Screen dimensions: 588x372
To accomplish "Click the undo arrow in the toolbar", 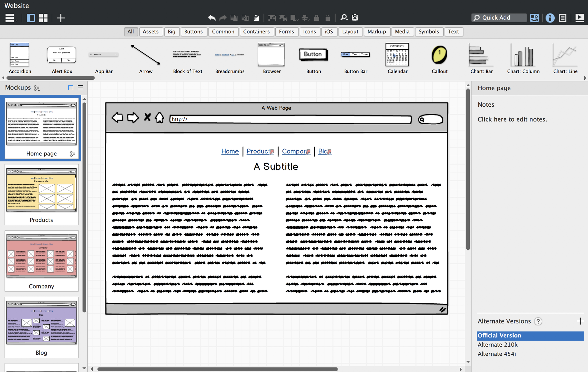I will coord(212,18).
